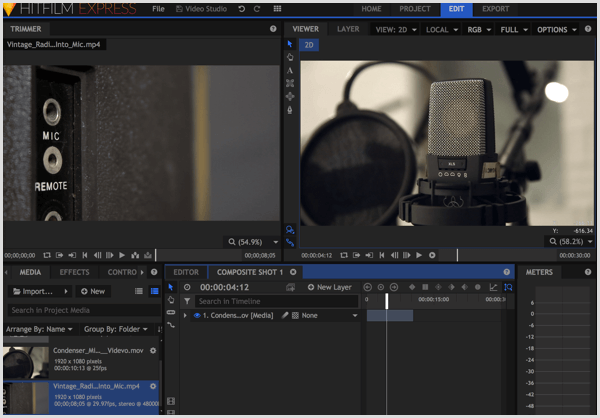The image size is (600, 418).
Task: Open the FULL quality dropdown
Action: point(514,29)
